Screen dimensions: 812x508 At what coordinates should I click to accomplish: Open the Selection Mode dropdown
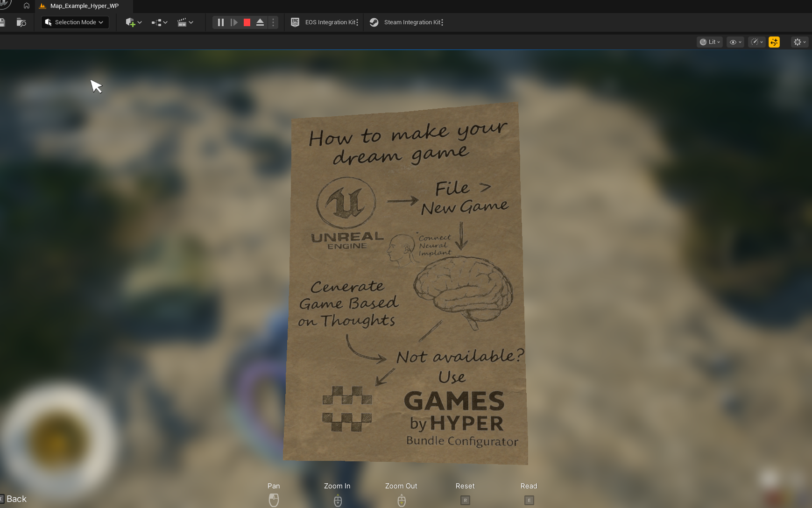(75, 22)
